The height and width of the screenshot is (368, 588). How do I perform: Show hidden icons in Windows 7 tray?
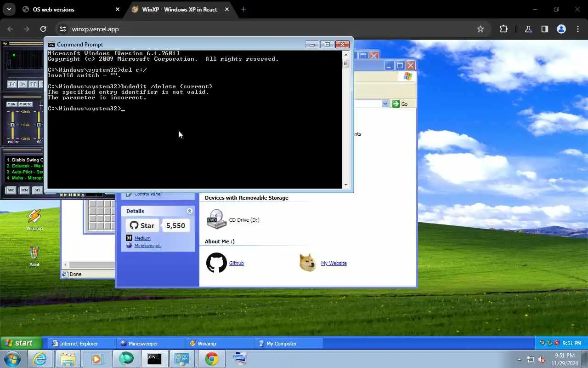[x=520, y=360]
